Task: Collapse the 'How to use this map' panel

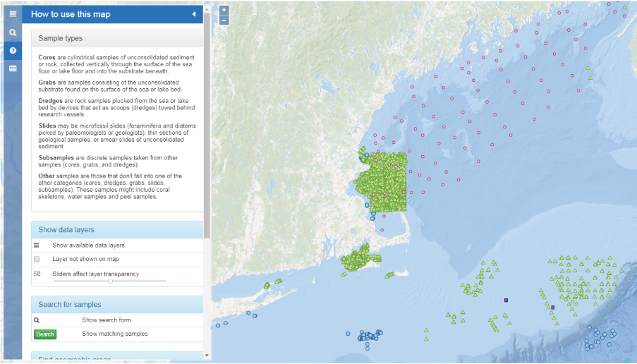Action: [x=194, y=14]
